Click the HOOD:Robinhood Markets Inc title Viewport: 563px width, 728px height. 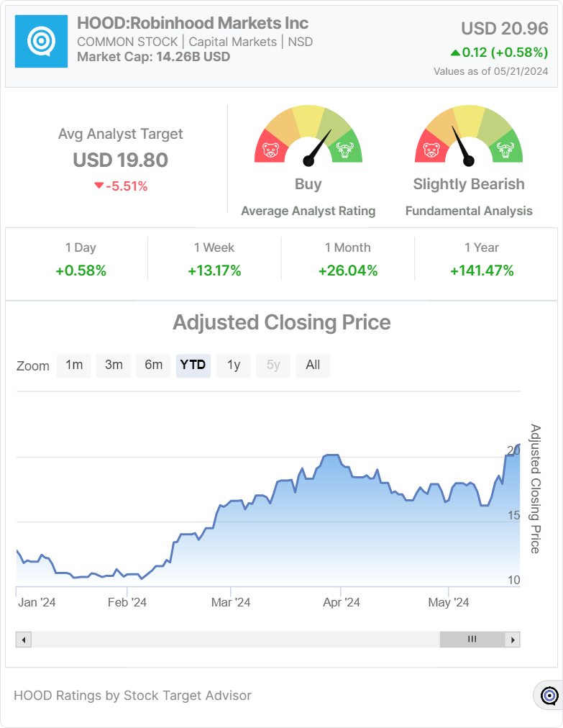pos(193,24)
